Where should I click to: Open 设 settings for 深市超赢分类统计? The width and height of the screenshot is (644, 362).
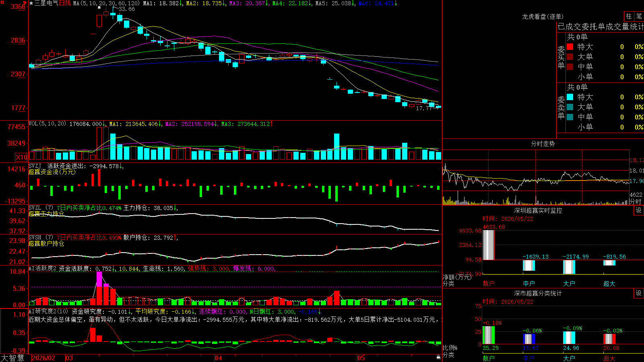pyautogui.click(x=639, y=293)
